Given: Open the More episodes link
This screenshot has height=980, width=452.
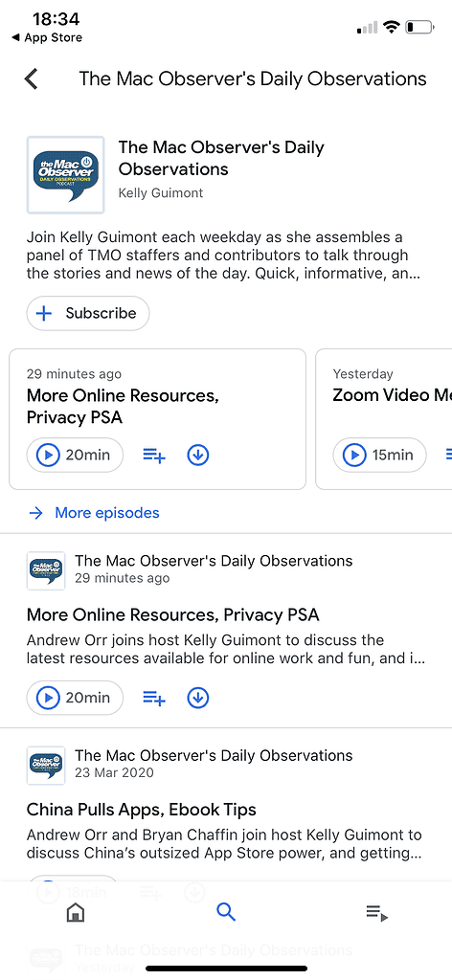Looking at the screenshot, I should tap(95, 513).
